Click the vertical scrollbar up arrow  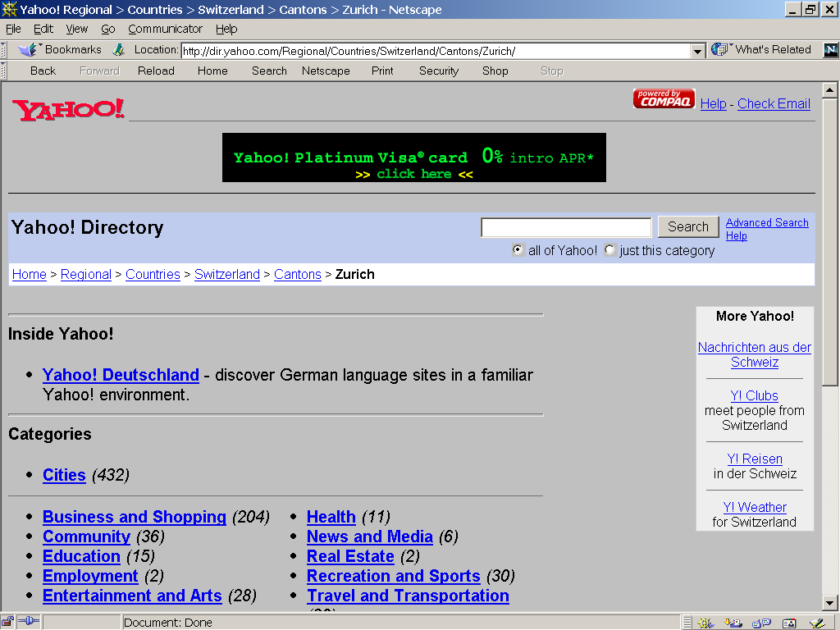[x=830, y=90]
